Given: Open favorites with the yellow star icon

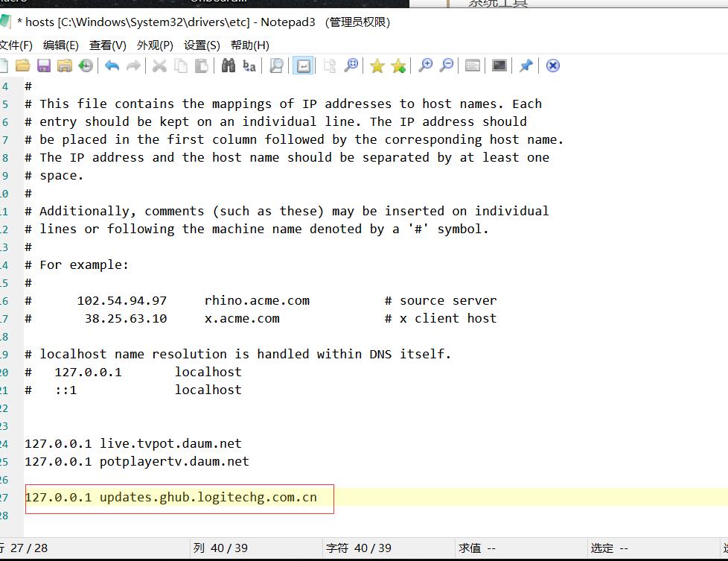Looking at the screenshot, I should [377, 66].
